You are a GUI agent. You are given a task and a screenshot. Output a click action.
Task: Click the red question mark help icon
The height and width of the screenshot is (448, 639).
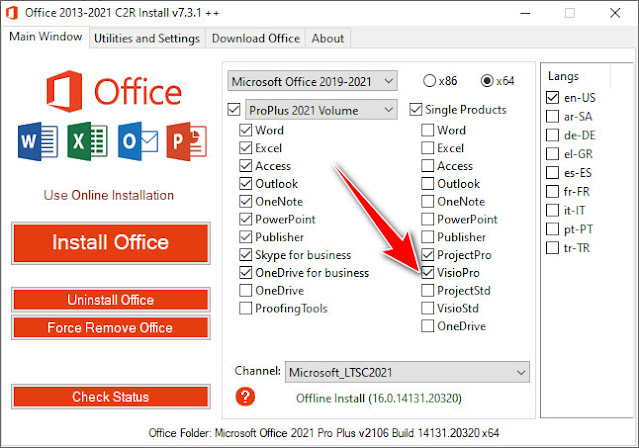245,396
